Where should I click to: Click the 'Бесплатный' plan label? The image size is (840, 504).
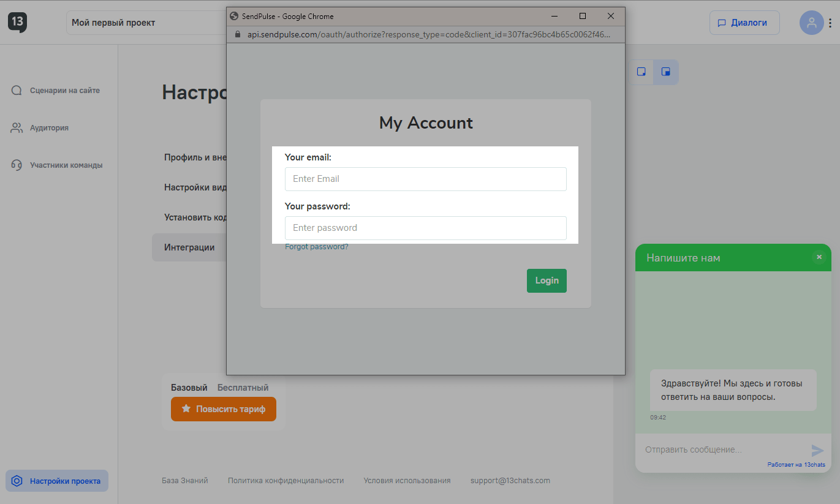coord(243,388)
